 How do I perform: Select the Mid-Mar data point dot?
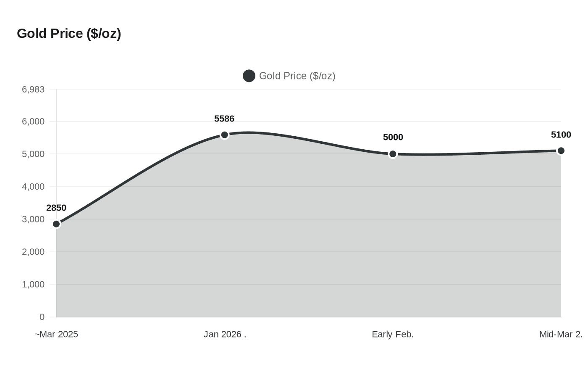point(561,151)
